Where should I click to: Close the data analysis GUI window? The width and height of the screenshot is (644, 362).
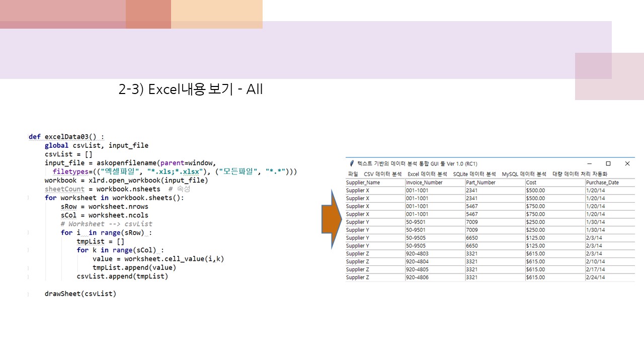[x=627, y=163]
